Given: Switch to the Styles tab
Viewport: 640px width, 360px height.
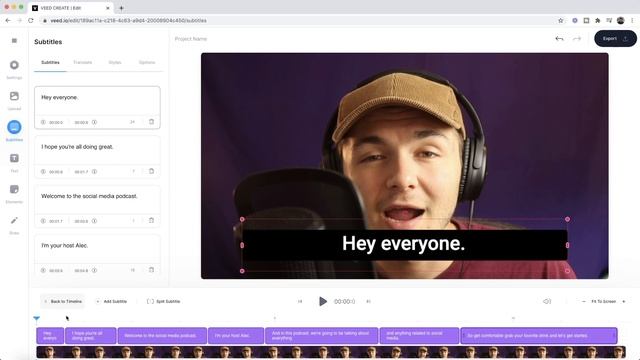Looking at the screenshot, I should point(115,62).
